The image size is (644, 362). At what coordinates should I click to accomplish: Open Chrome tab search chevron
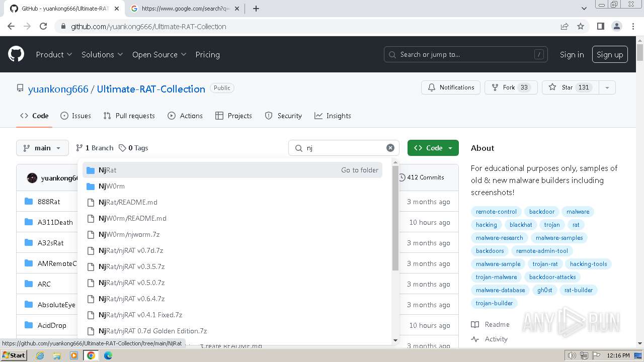pos(584,9)
